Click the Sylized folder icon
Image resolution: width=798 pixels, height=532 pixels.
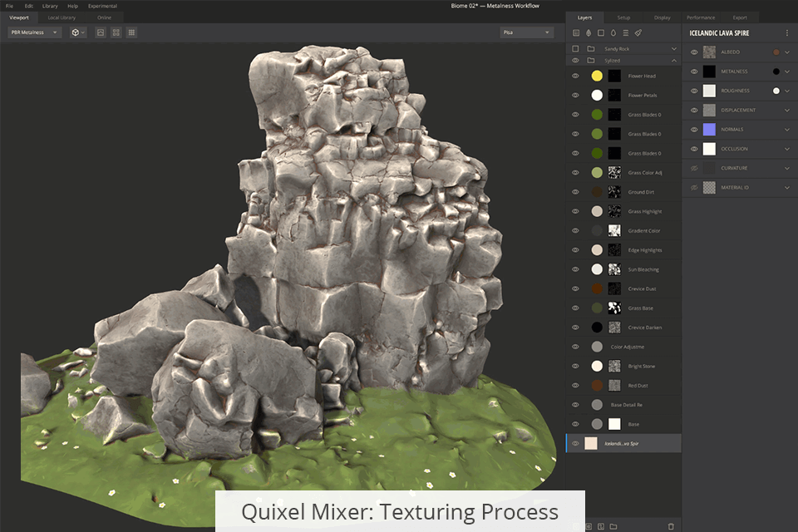click(591, 61)
